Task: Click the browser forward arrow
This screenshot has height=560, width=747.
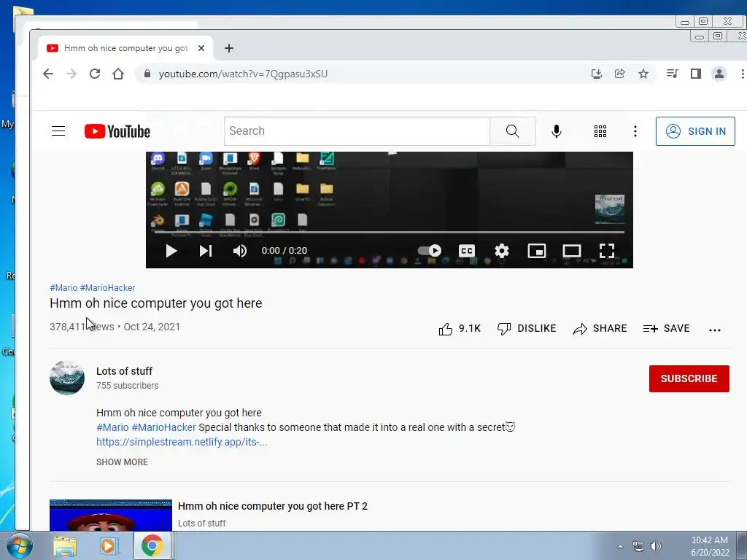Action: tap(71, 74)
